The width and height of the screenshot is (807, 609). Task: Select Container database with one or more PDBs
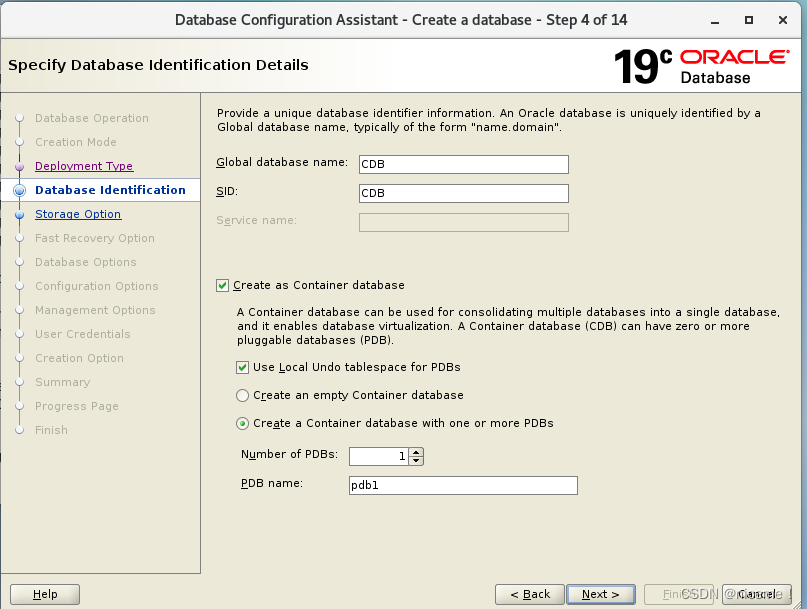pyautogui.click(x=242, y=424)
